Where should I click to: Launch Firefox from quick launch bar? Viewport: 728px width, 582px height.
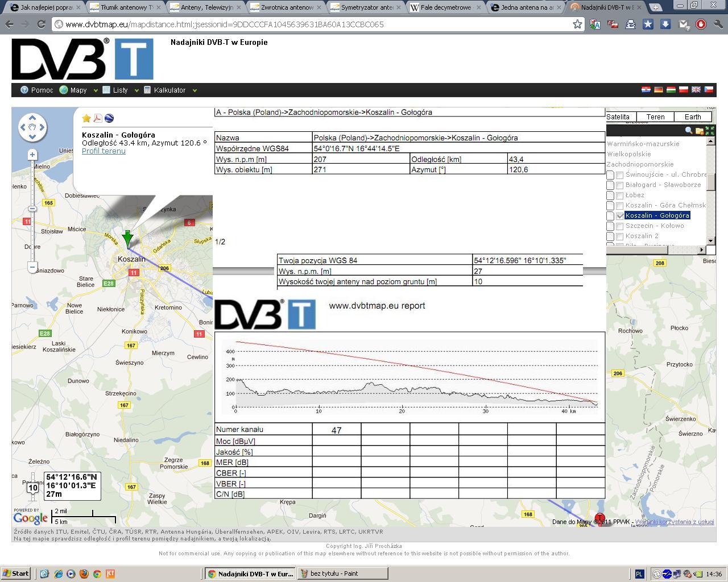pos(84,573)
